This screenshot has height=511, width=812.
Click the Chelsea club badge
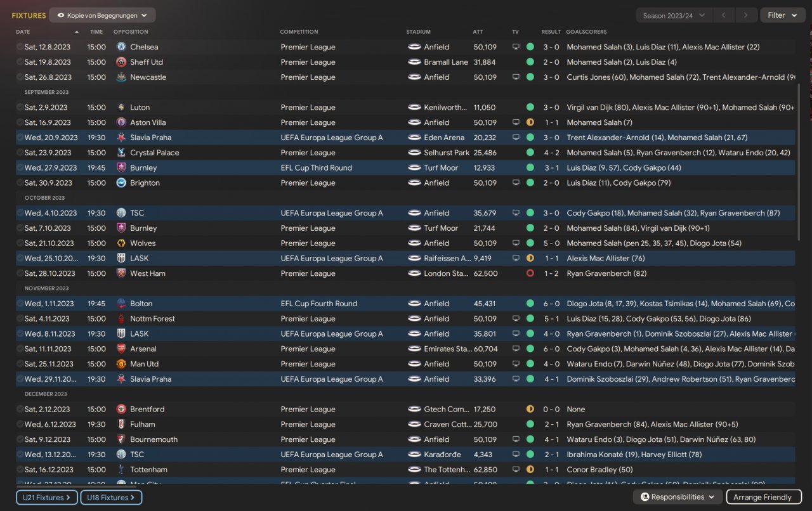121,47
